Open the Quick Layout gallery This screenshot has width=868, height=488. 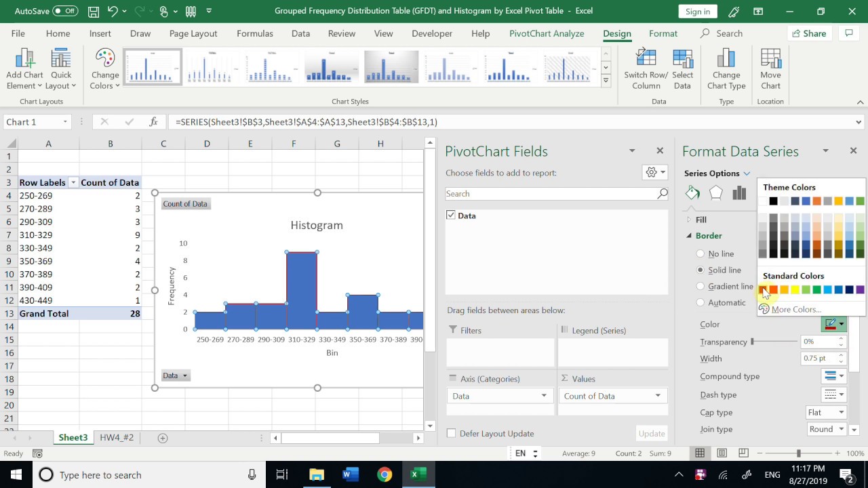61,69
